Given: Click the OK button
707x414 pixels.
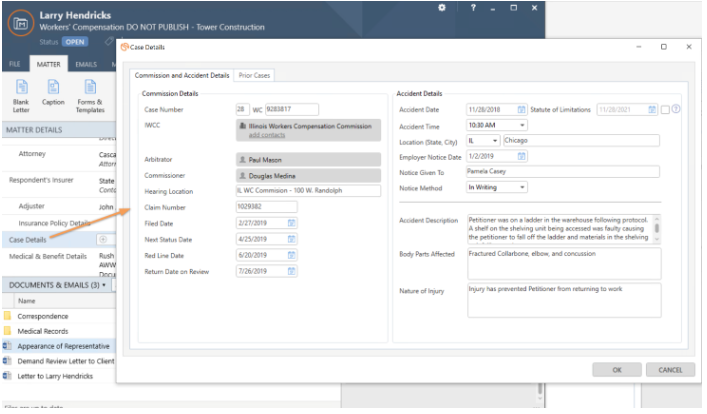Looking at the screenshot, I should pos(617,370).
